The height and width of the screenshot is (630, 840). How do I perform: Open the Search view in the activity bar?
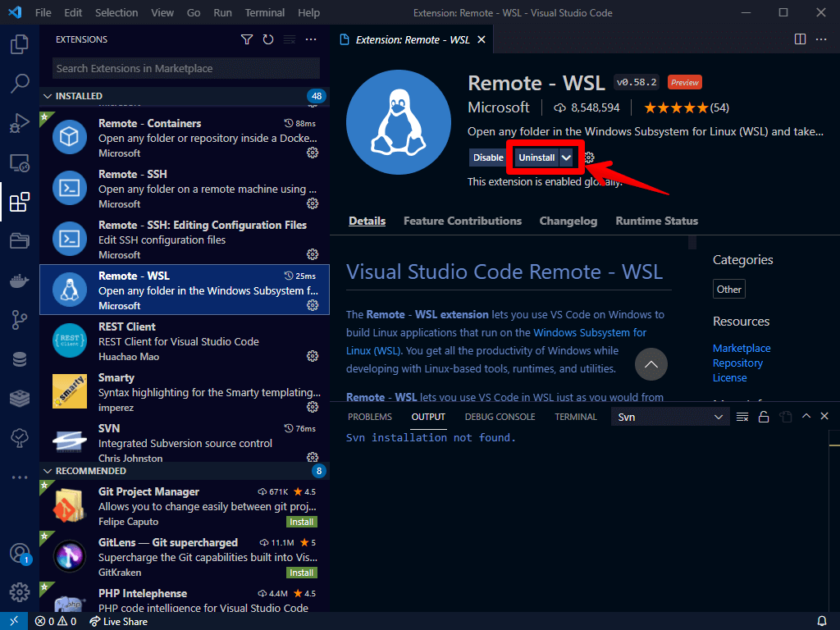[20, 83]
